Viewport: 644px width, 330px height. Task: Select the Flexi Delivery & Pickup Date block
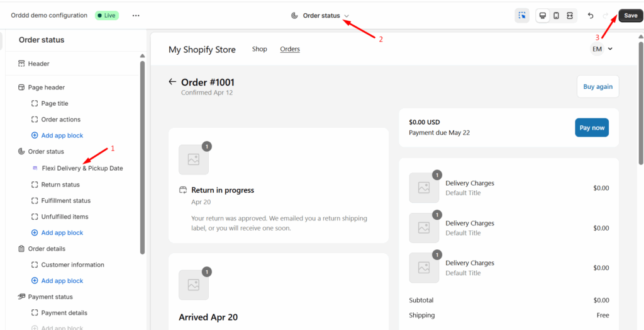click(82, 168)
